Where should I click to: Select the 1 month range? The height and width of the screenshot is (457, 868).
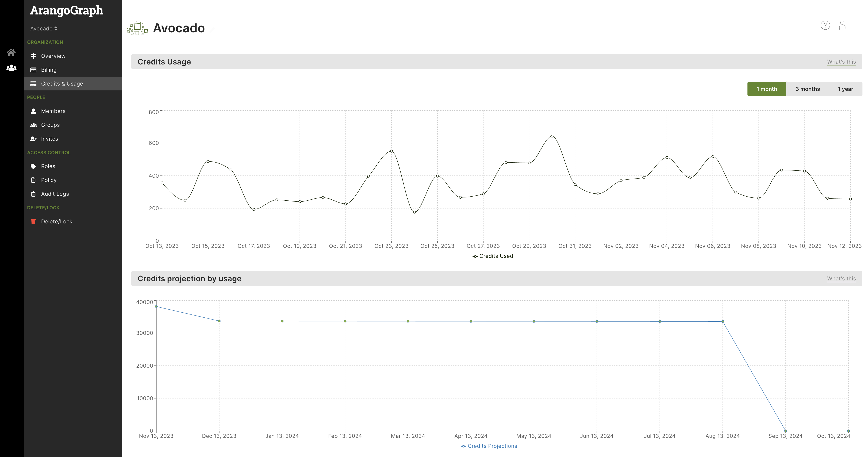click(767, 89)
